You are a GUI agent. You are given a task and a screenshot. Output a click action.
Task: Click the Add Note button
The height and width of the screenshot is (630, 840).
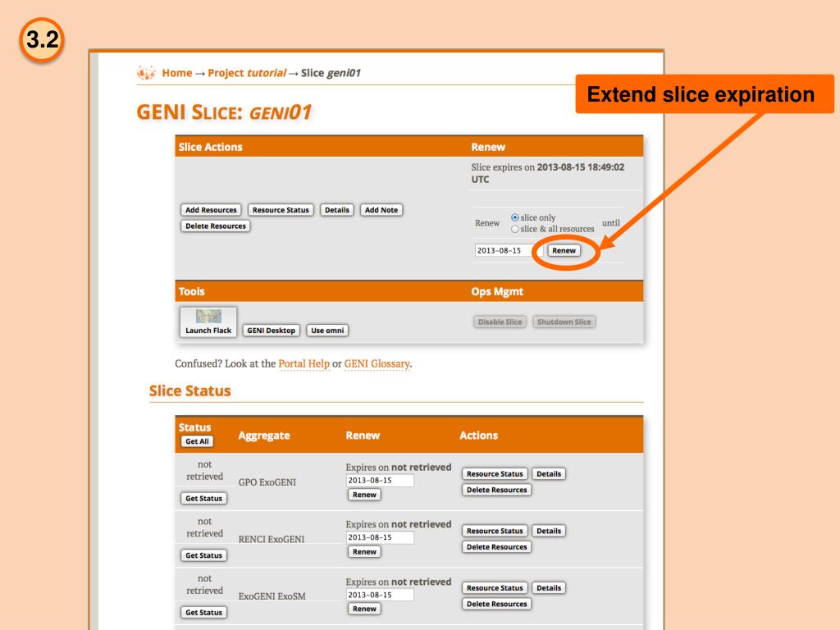381,210
